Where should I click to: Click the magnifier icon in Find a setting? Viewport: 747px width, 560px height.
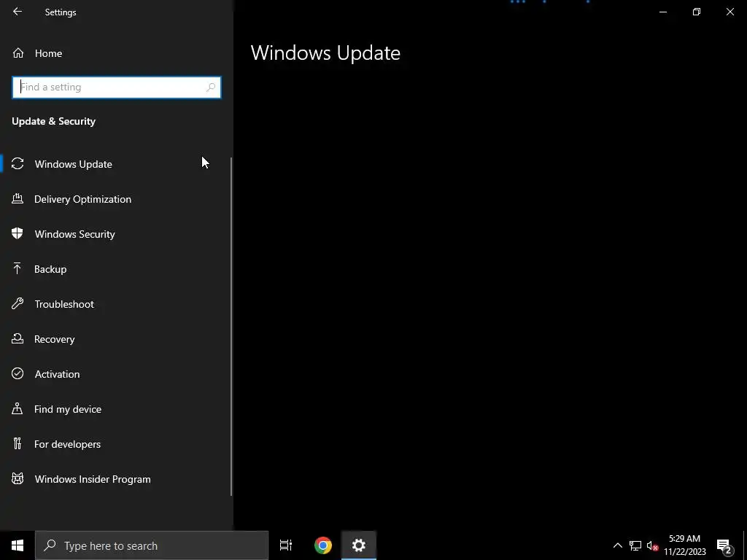coord(211,87)
